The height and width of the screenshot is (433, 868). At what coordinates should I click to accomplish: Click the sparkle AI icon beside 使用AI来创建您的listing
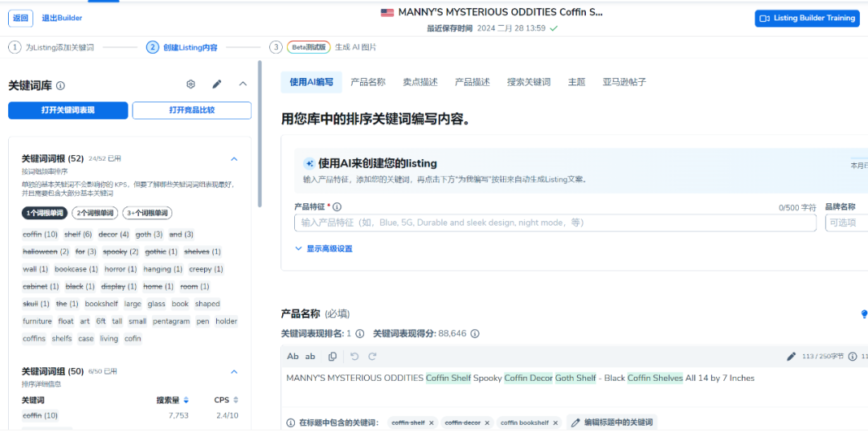tap(309, 164)
